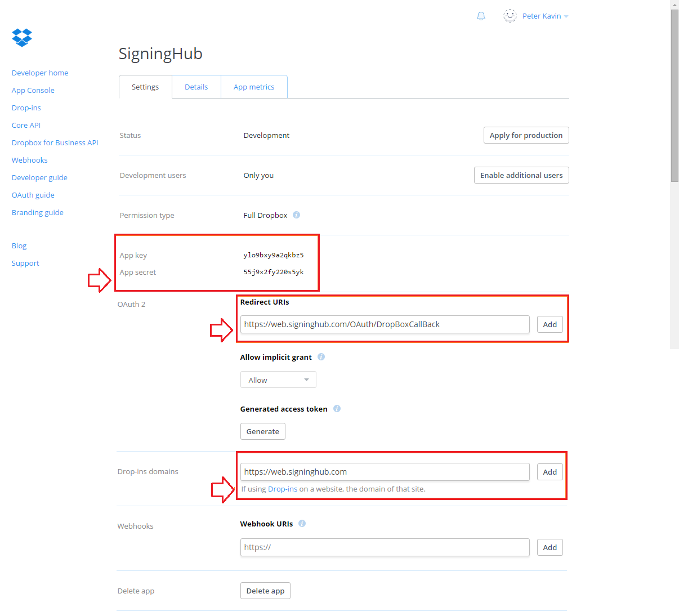The image size is (679, 616).
Task: Open the Webhooks sidebar link
Action: 30,160
